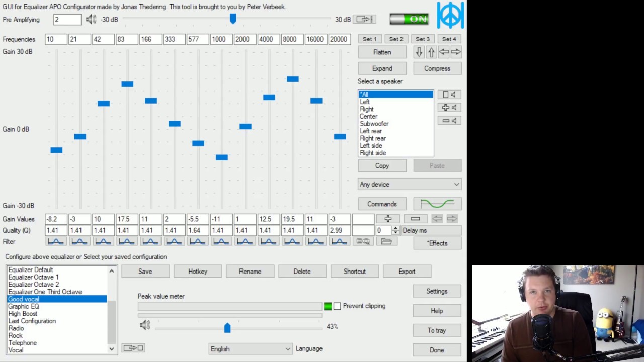The height and width of the screenshot is (362, 644).
Task: Click the Pre Amplifying value field
Action: [67, 20]
